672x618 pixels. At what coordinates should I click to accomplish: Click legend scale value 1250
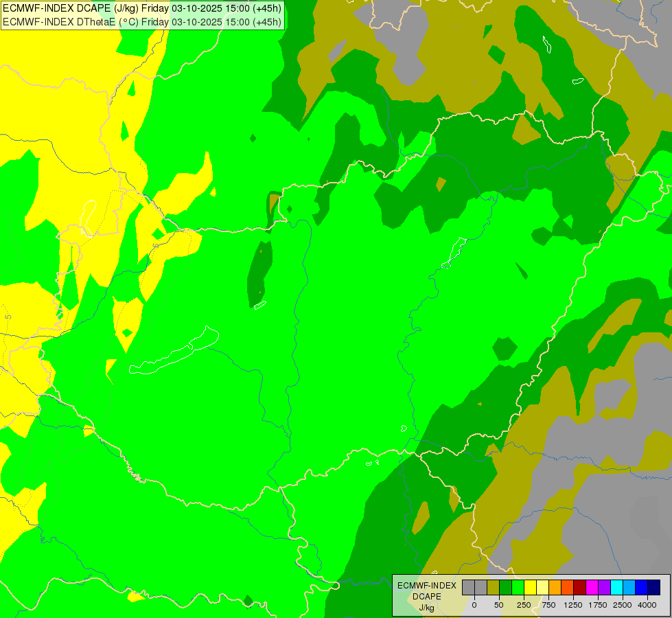pos(573,605)
